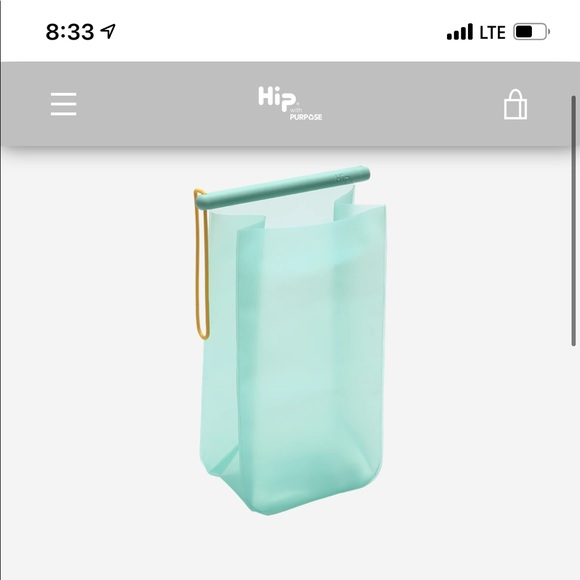Tap the Hip with Purpose logo
Image resolution: width=580 pixels, height=580 pixels.
point(290,103)
